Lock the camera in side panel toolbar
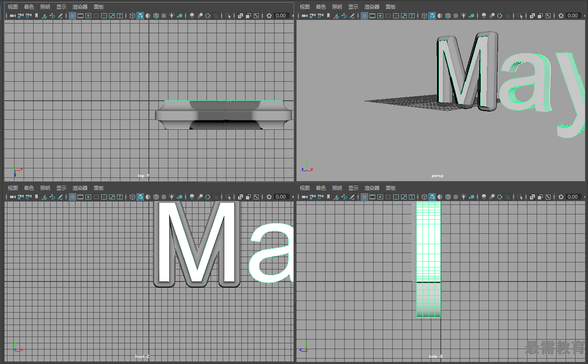Image resolution: width=588 pixels, height=364 pixels. click(x=312, y=197)
